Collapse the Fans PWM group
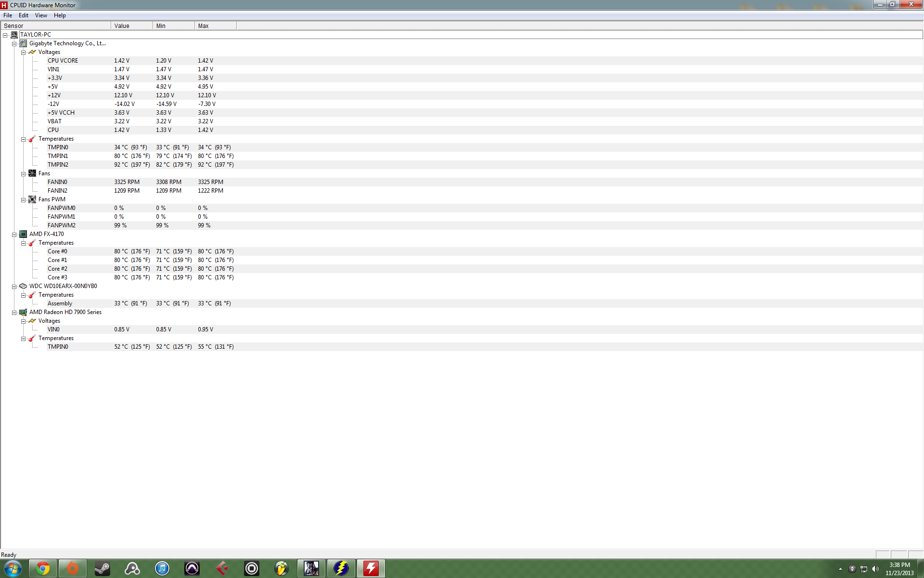Screen dimensions: 924x578 point(23,200)
